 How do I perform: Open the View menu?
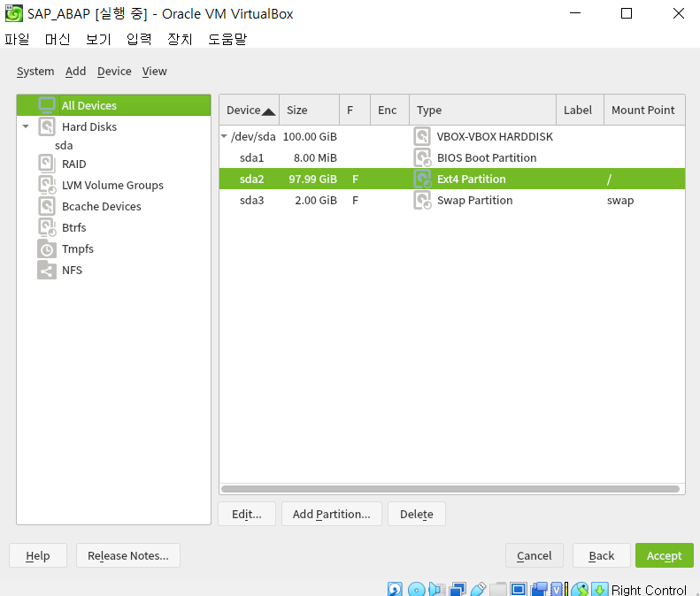[x=155, y=72]
